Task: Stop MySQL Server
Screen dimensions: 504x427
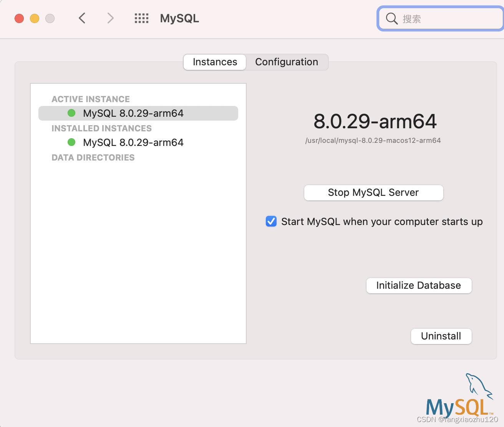Action: tap(373, 193)
